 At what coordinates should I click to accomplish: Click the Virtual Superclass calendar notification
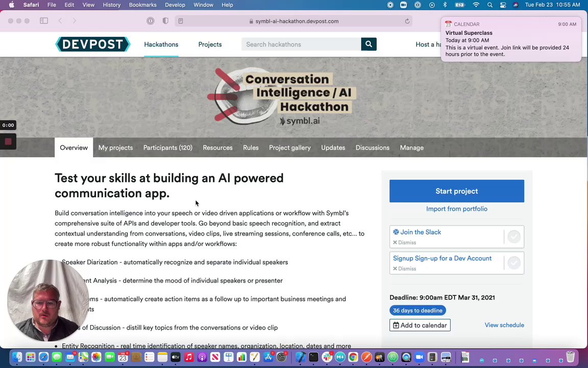click(511, 39)
